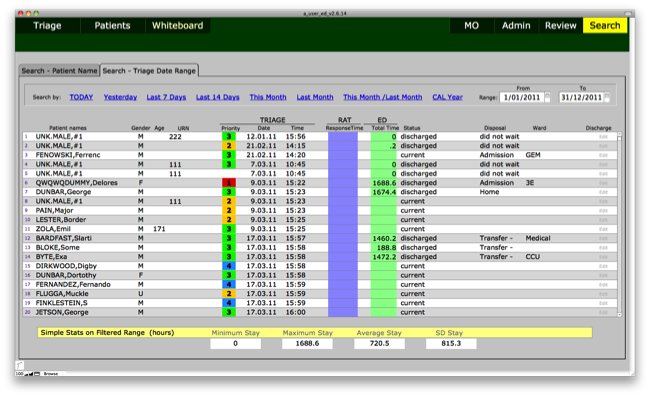The height and width of the screenshot is (397, 650).
Task: Click the 100 zoom level box
Action: pos(19,374)
